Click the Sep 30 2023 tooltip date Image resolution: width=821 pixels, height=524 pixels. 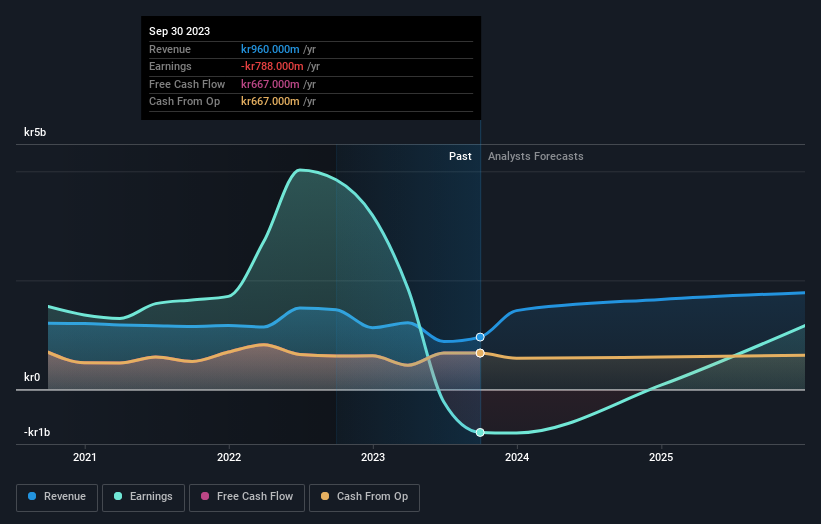coord(180,31)
